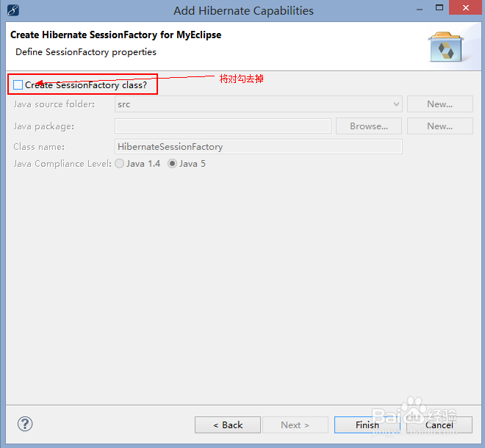Click the Class name text field
Viewport: 485px width, 448px height.
tap(258, 147)
